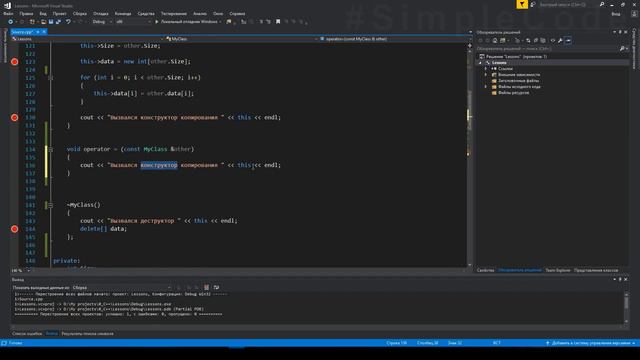Screen dimensions: 640x360
Task: Pin the Source.cpp editor tab
Action: (38, 32)
